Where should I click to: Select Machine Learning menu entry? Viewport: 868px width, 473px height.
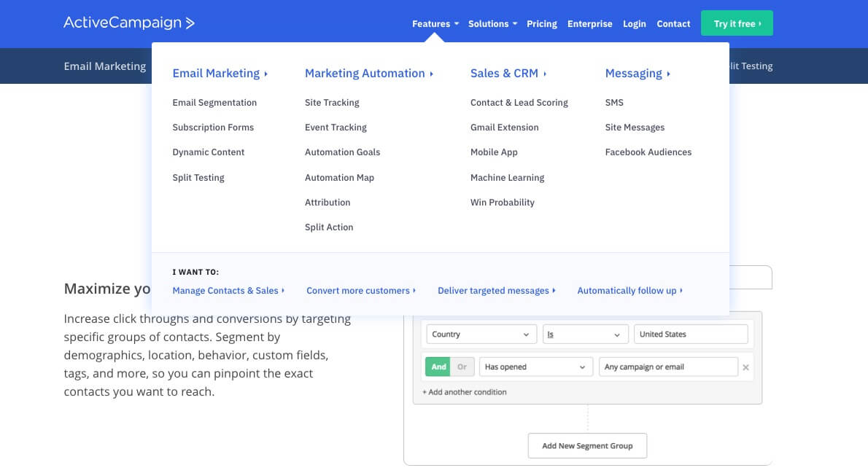tap(507, 178)
